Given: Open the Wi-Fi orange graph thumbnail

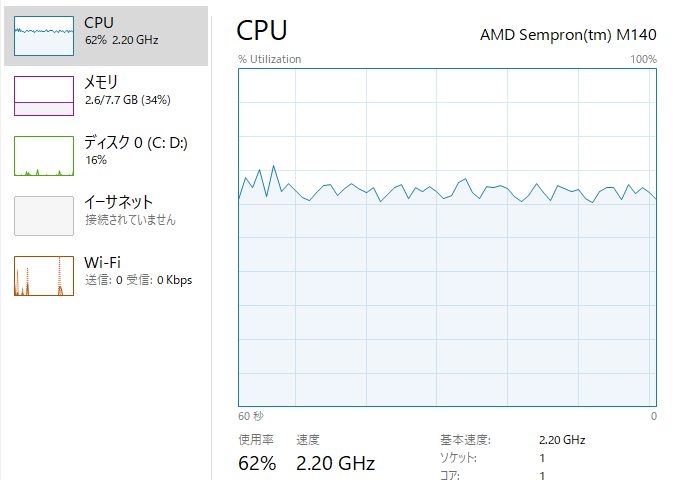Looking at the screenshot, I should (x=44, y=276).
